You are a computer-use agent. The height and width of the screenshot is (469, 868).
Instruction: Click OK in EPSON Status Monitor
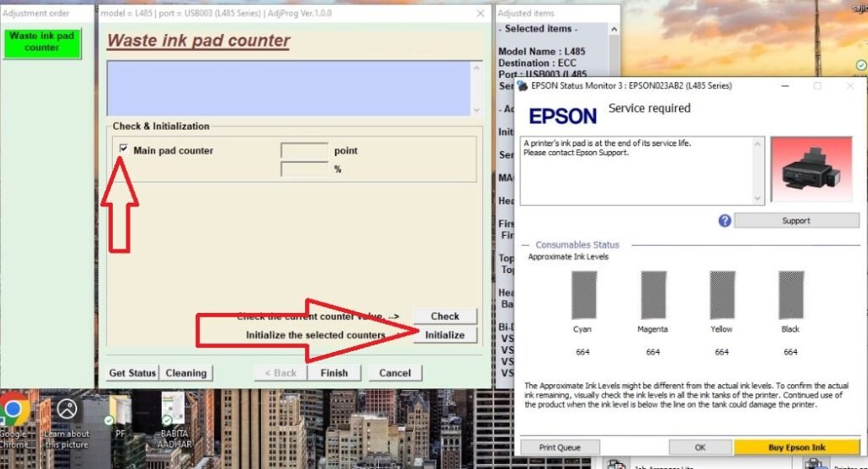pyautogui.click(x=700, y=448)
